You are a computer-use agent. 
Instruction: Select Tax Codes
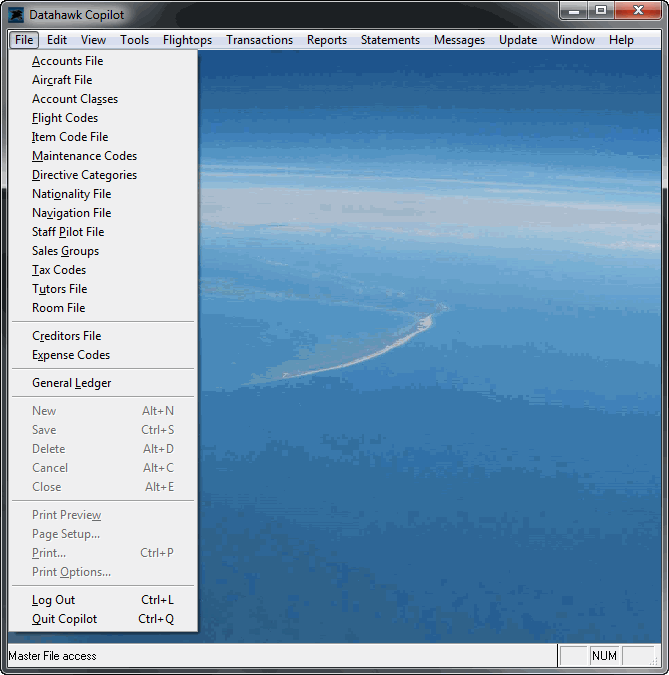[103, 270]
